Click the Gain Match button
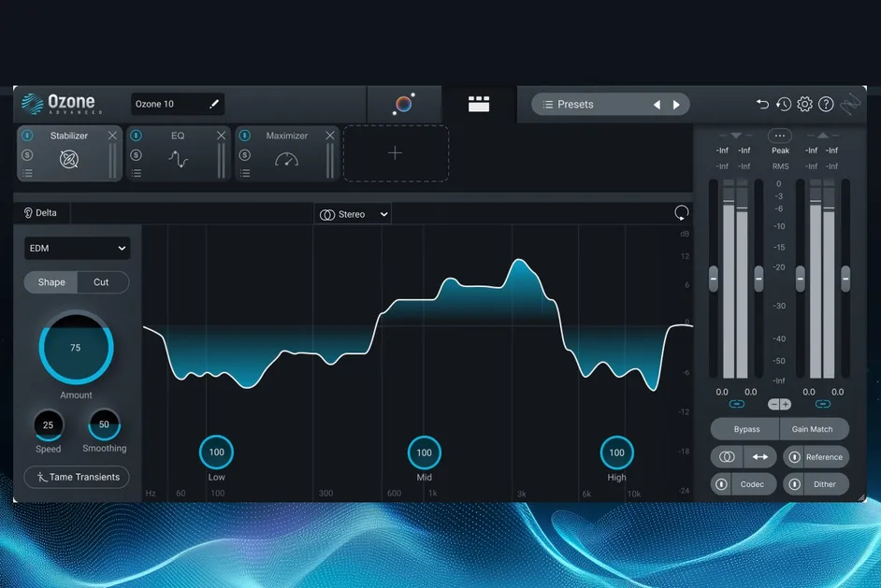Image resolution: width=881 pixels, height=588 pixels. click(813, 429)
